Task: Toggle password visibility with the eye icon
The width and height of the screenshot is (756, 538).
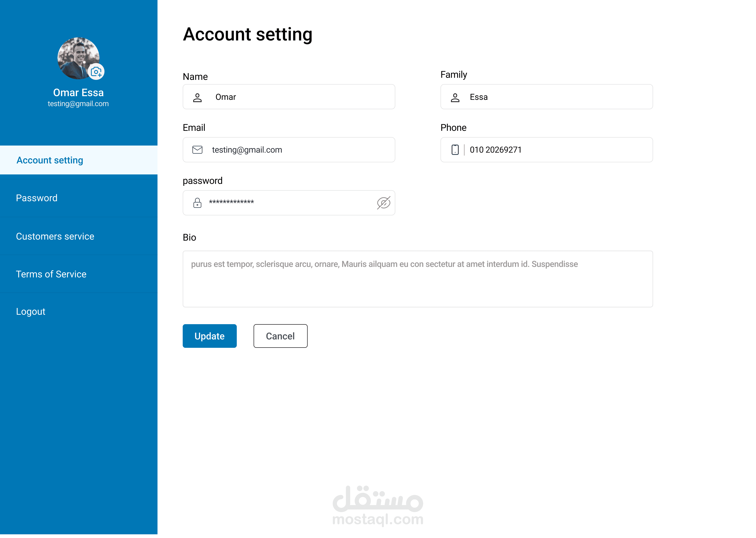Action: 384,203
